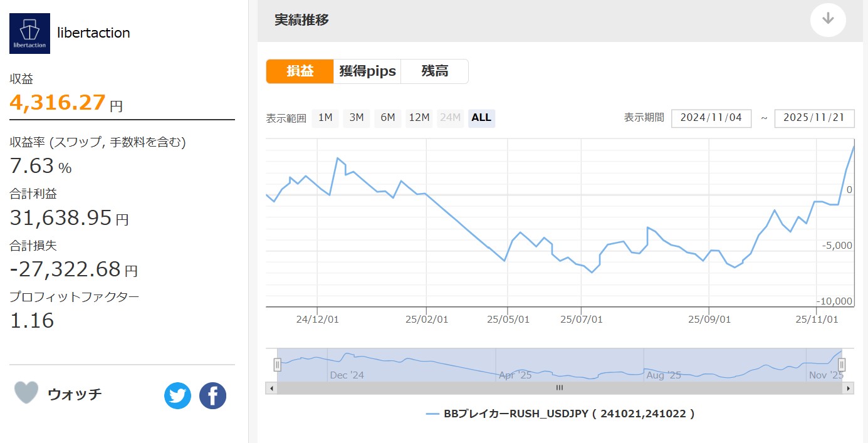868x443 pixels.
Task: Share via the Twitter icon
Action: point(177,396)
